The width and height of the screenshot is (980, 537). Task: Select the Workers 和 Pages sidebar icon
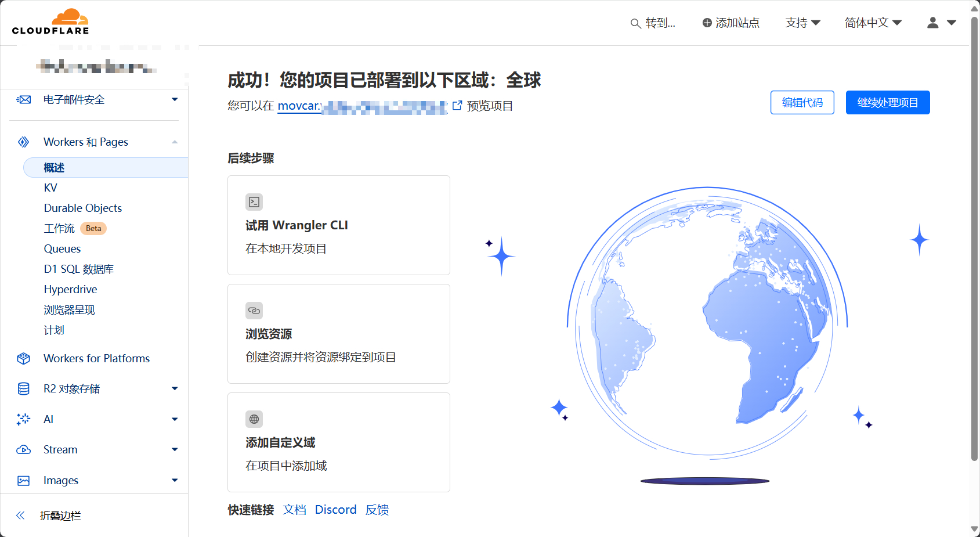(23, 142)
